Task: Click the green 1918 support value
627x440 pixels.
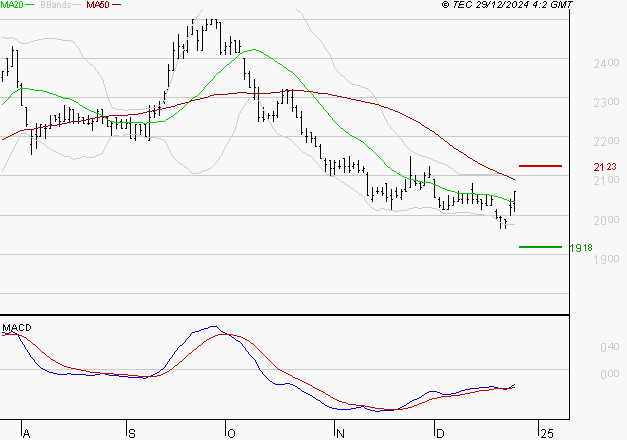Action: tap(581, 248)
